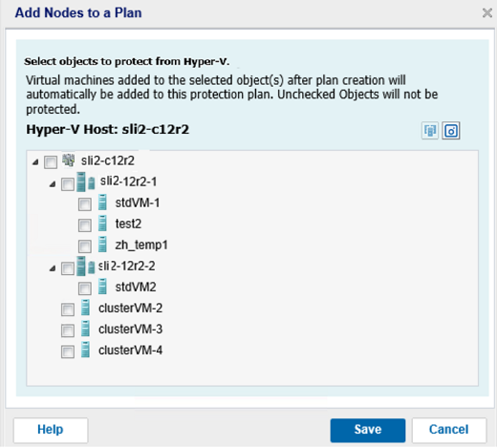
Task: Check the test2 virtual machine checkbox
Action: [x=85, y=225]
